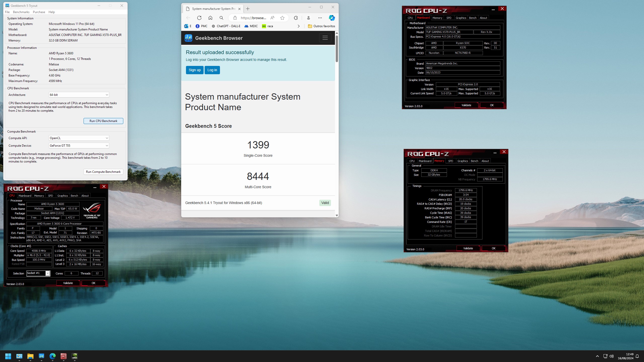Open the ChatGPT - DALL-E bookmark
The width and height of the screenshot is (644, 362).
(226, 26)
